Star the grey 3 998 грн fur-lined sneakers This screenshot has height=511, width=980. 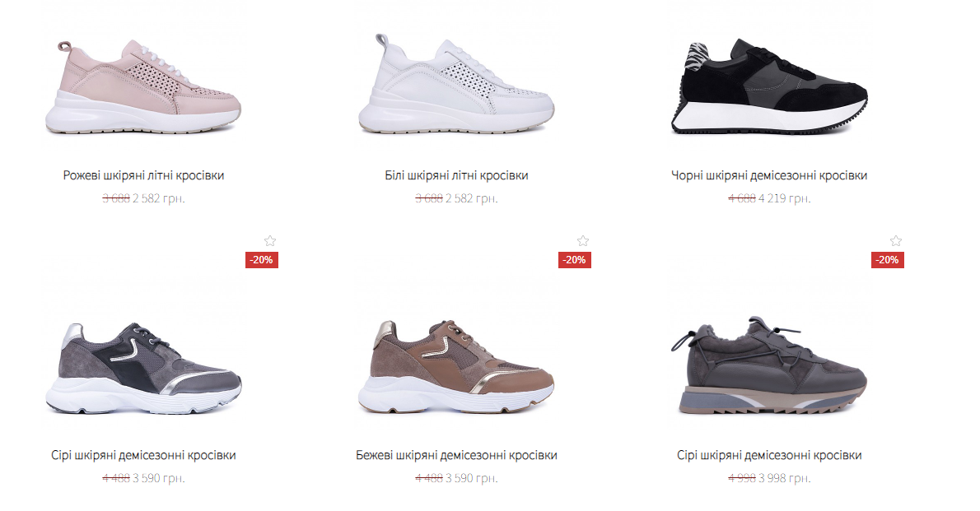(x=896, y=240)
